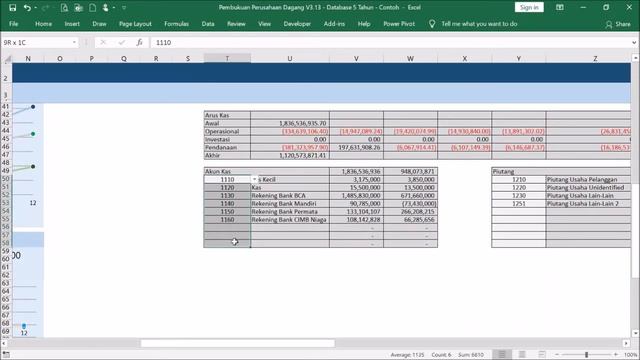Screen dimensions: 640x360
Task: Switch to Normal view icon
Action: click(502, 354)
